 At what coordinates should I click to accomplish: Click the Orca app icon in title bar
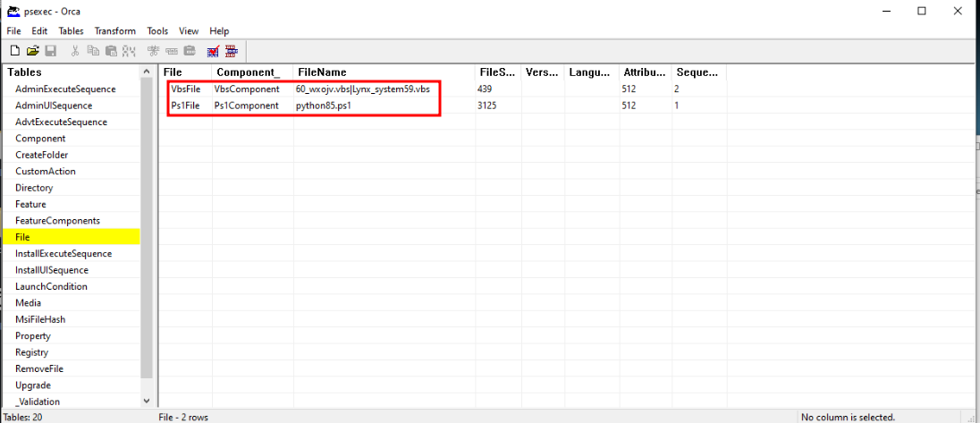(12, 12)
